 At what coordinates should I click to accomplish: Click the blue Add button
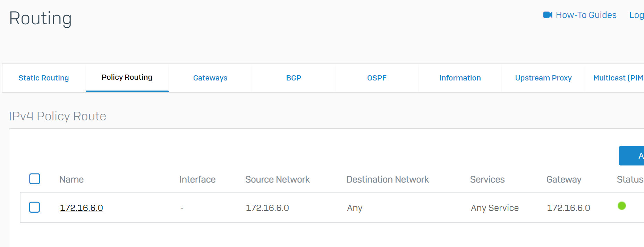632,156
